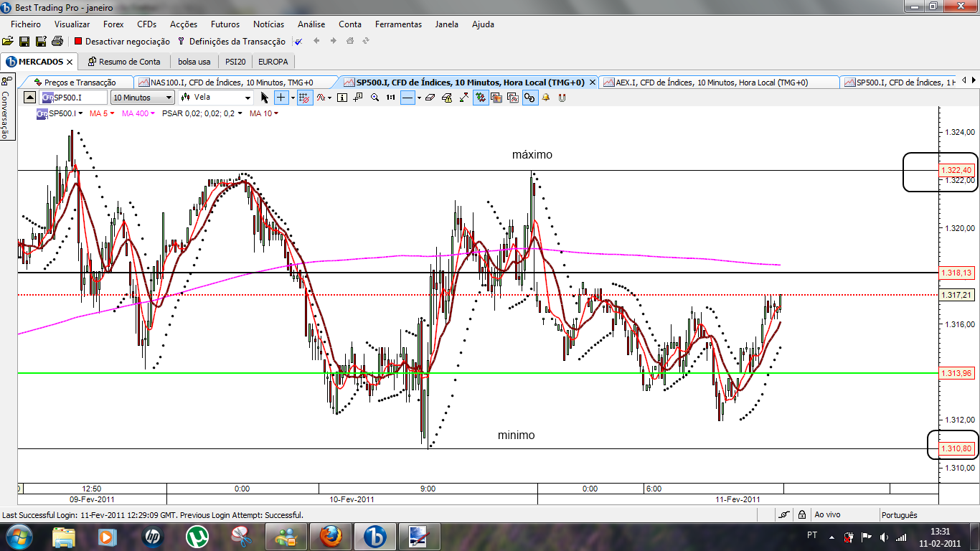
Task: Select the zoom magnifier tool
Action: 374,97
